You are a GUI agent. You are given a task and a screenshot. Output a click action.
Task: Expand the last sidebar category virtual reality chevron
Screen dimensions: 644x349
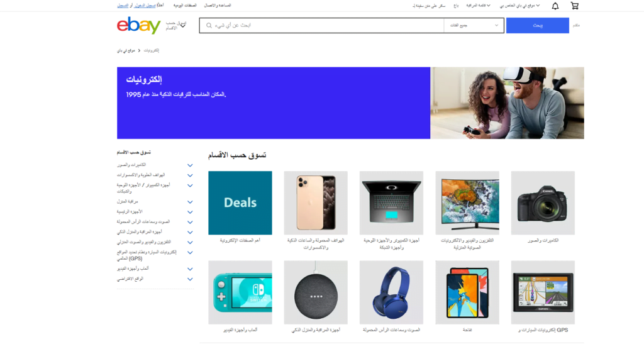(x=190, y=279)
